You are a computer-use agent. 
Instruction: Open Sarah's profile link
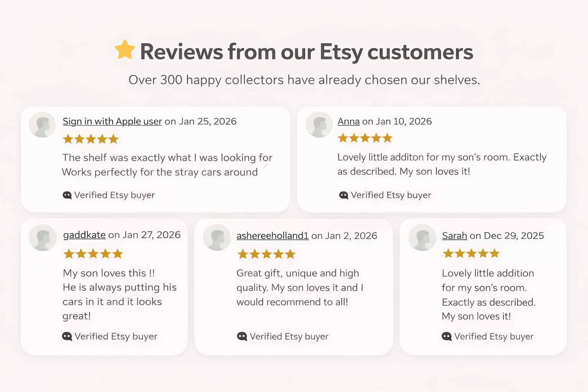[454, 236]
